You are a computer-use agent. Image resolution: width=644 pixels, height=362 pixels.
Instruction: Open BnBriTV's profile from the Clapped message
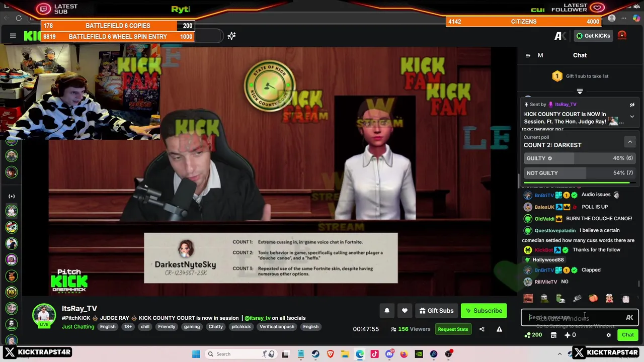pyautogui.click(x=544, y=270)
